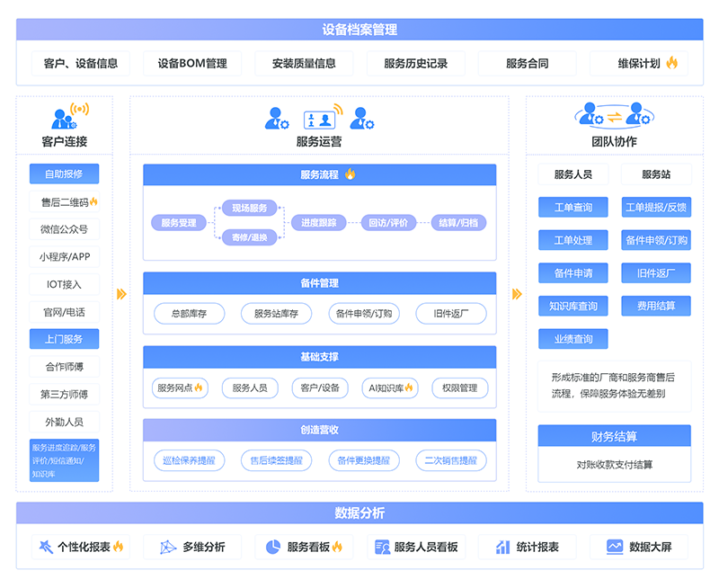Click 财务结算 section header
Screen dimensions: 719x588
tap(615, 436)
